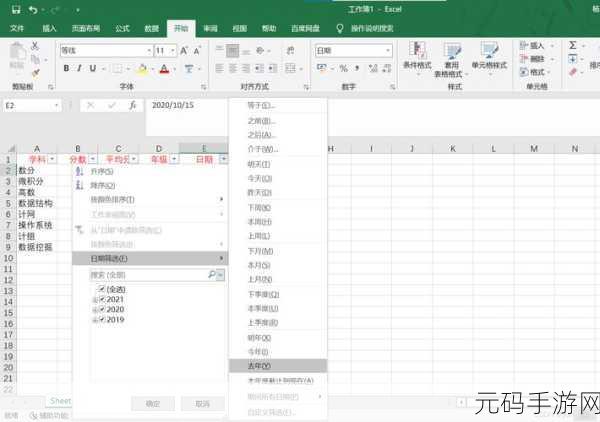Select 今天 (Today) in the date submenu
This screenshot has width=600, height=422.
tap(278, 179)
